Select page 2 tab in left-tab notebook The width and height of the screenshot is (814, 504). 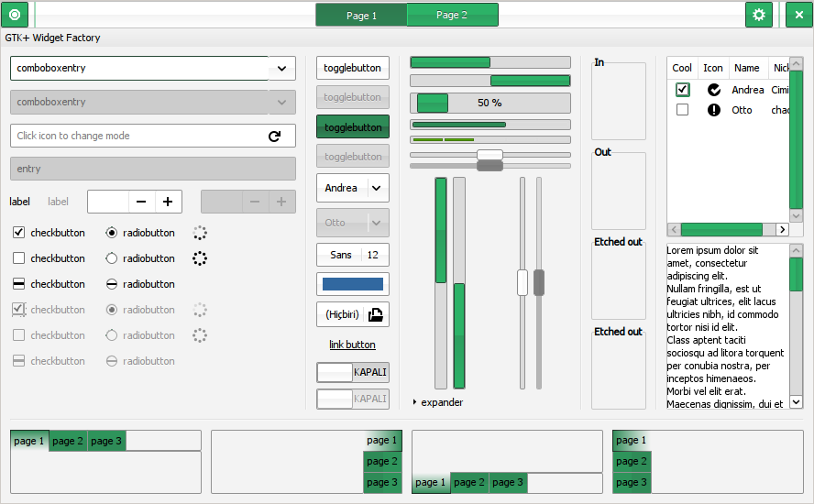pos(632,462)
